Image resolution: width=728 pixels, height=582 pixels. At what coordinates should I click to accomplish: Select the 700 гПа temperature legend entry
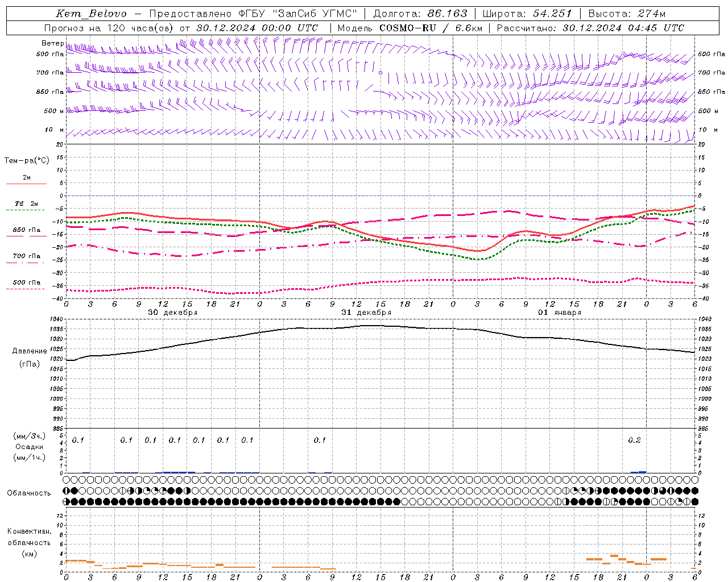coord(26,256)
